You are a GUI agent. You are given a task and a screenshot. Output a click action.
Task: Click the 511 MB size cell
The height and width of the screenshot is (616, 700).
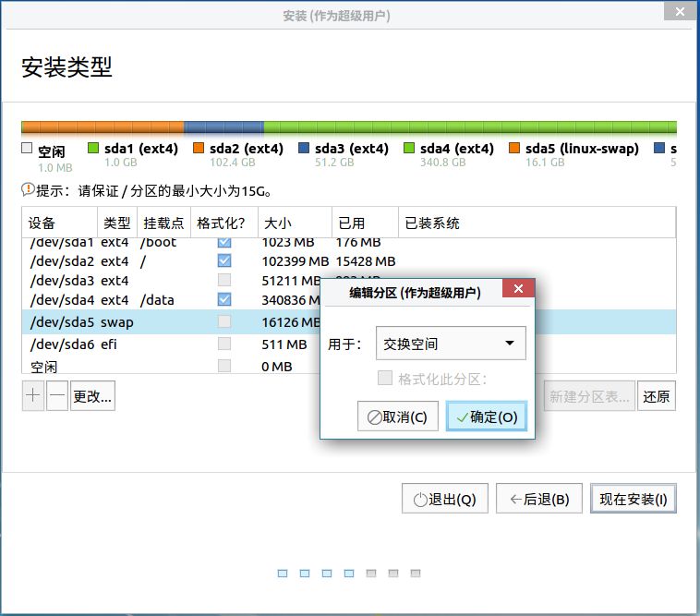click(284, 344)
